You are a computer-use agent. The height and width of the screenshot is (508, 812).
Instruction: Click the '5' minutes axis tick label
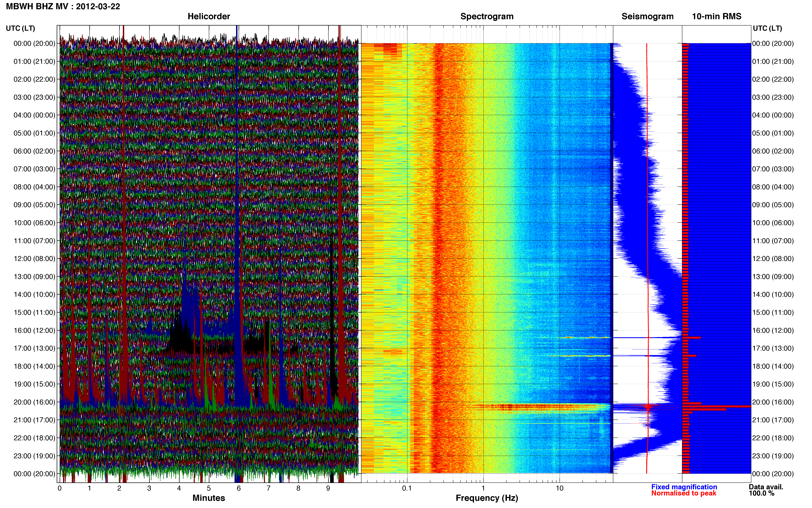209,488
